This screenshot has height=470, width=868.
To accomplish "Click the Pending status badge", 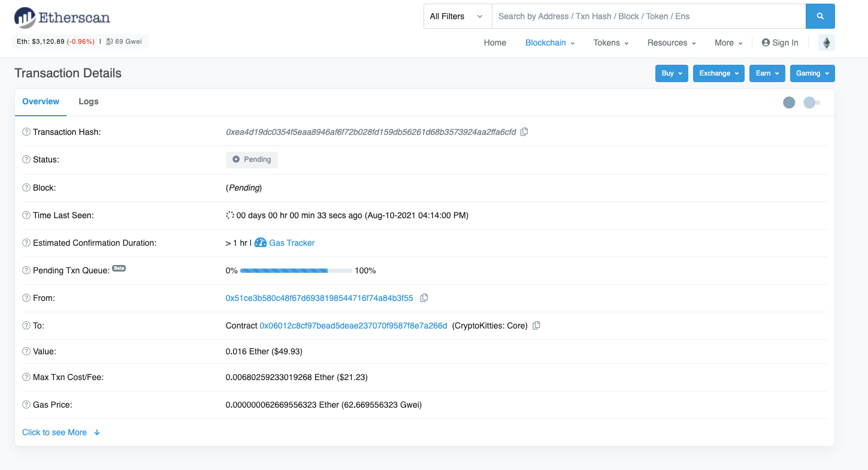I will click(252, 159).
